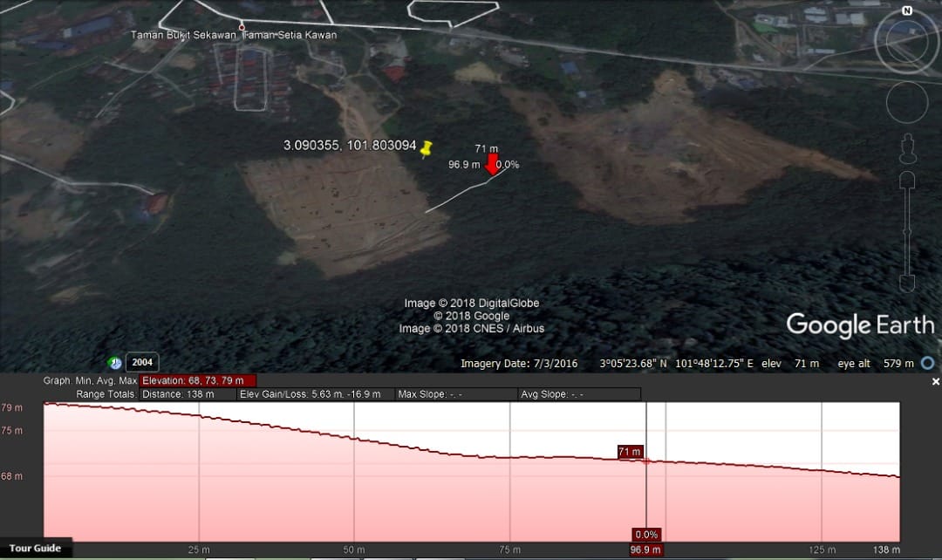Image resolution: width=942 pixels, height=560 pixels.
Task: Click the zoom out end of slider
Action: (x=907, y=283)
